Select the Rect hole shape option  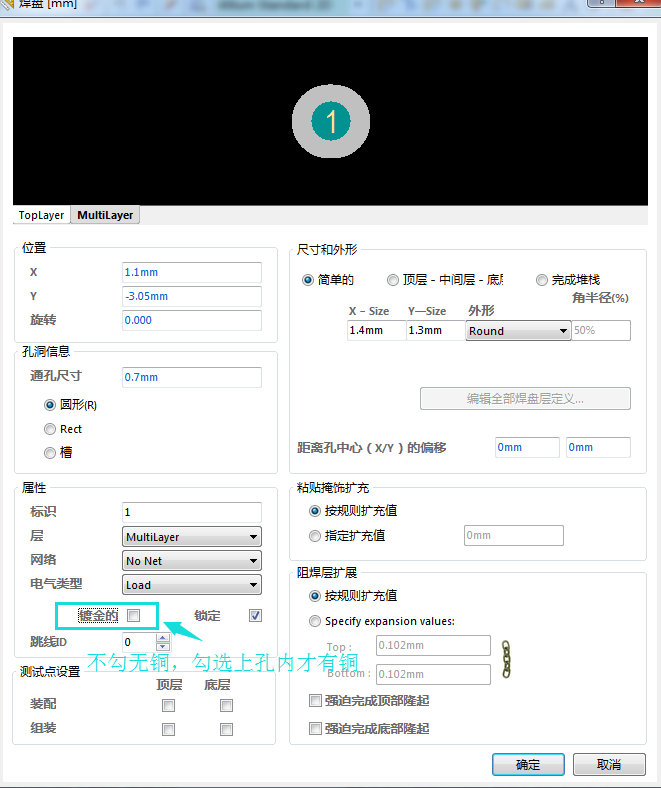[x=50, y=429]
